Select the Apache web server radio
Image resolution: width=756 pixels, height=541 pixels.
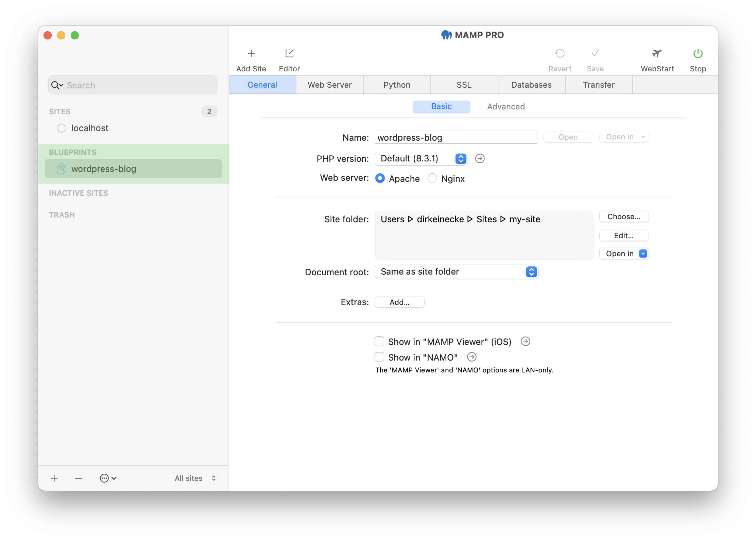[380, 178]
